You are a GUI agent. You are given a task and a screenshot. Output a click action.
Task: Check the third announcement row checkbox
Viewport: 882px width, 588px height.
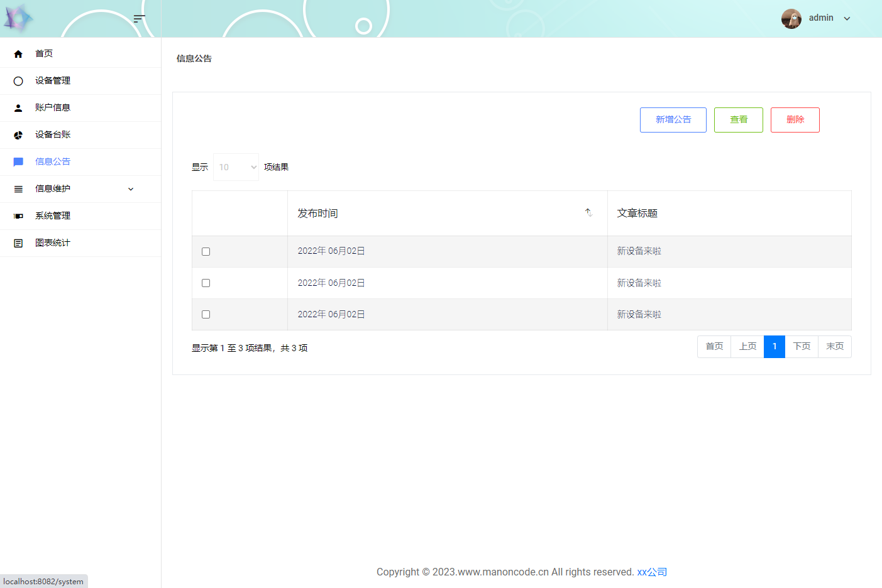206,314
